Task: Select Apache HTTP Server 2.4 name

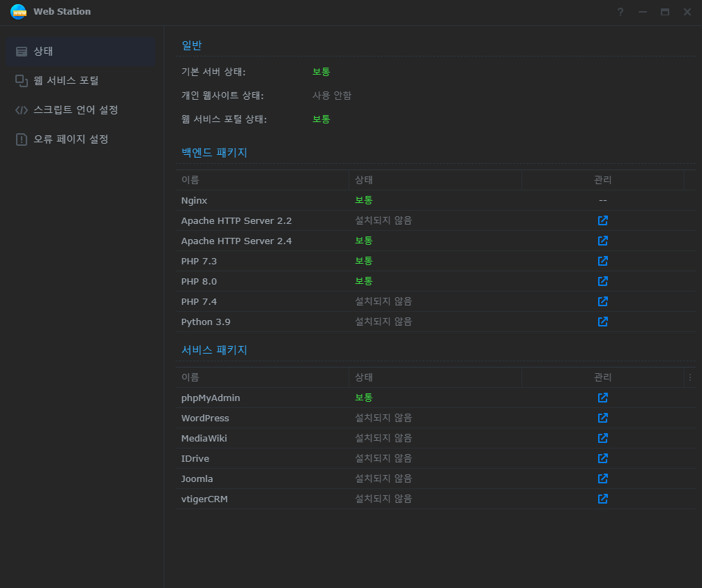Action: coord(236,241)
